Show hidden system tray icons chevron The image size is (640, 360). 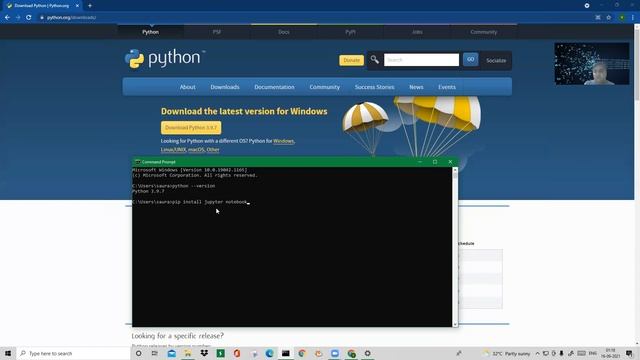pos(538,353)
